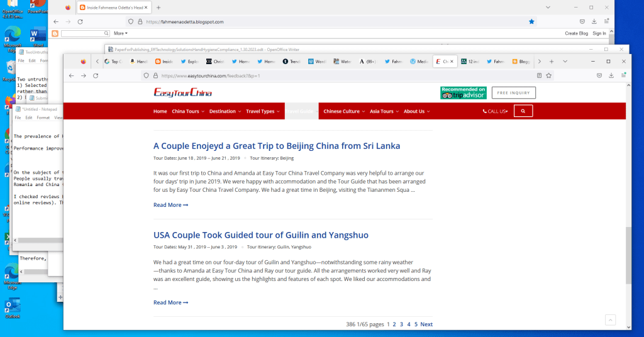
Task: Click the search icon in red navbar
Action: (523, 111)
